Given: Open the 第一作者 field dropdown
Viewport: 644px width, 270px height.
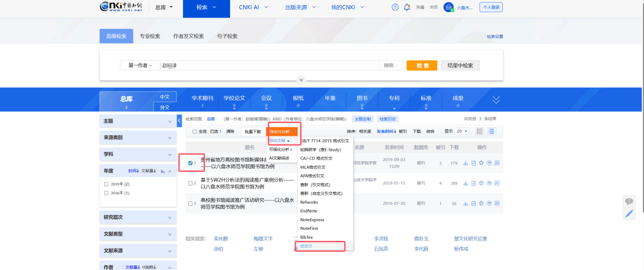Looking at the screenshot, I should pos(140,66).
